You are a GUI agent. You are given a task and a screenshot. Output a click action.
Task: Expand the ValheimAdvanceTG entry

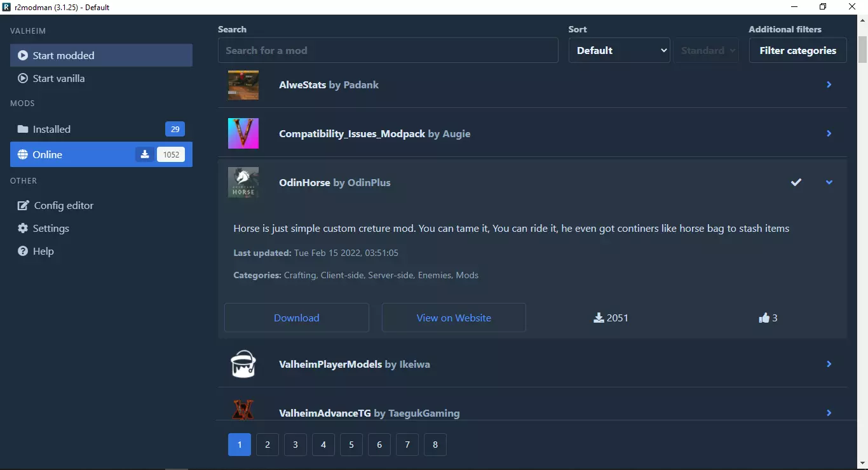[x=829, y=413]
